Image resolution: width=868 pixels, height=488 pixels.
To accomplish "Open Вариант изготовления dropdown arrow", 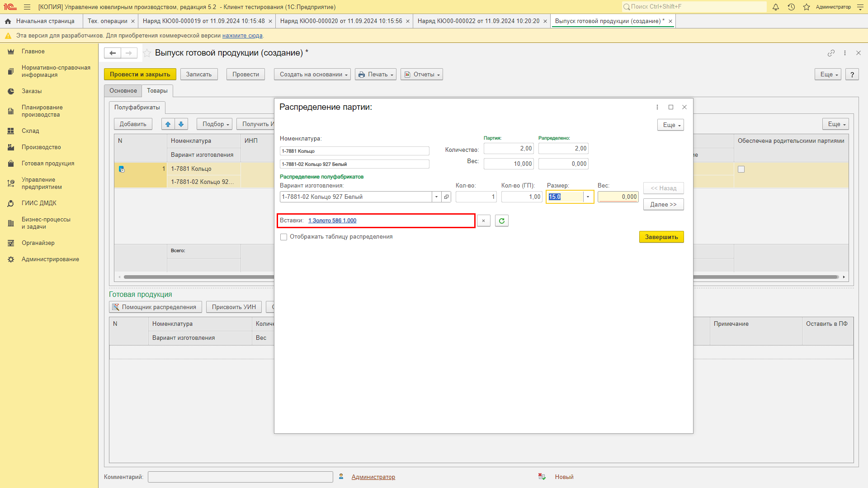I will tap(436, 197).
